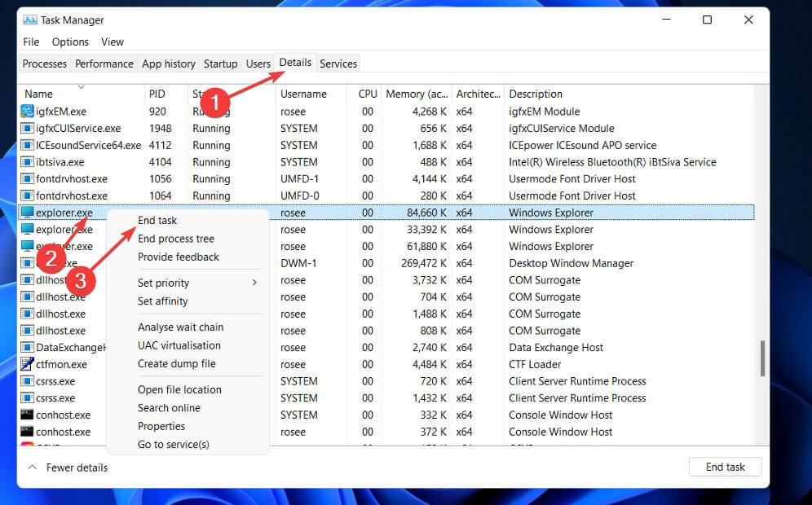Click the End task button at bottom
Image resolution: width=812 pixels, height=505 pixels.
pyautogui.click(x=725, y=467)
